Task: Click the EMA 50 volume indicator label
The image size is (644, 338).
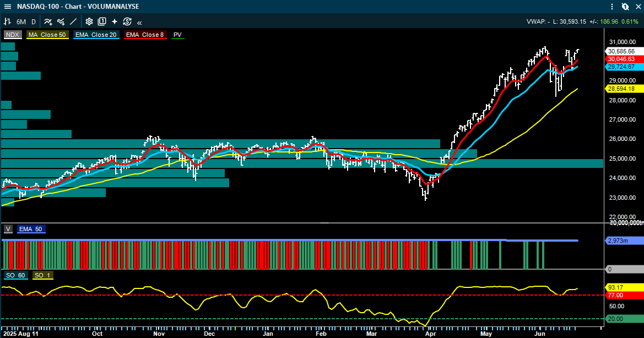Action: [31, 230]
